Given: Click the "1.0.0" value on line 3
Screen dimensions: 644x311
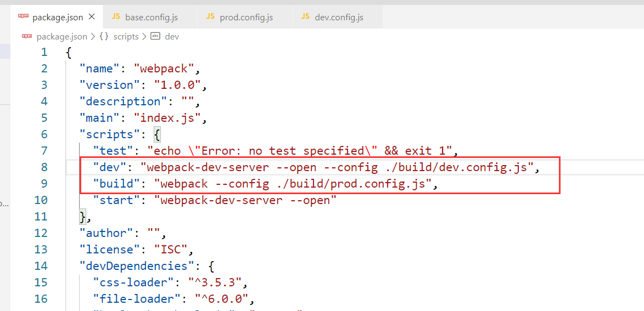Looking at the screenshot, I should tap(177, 86).
